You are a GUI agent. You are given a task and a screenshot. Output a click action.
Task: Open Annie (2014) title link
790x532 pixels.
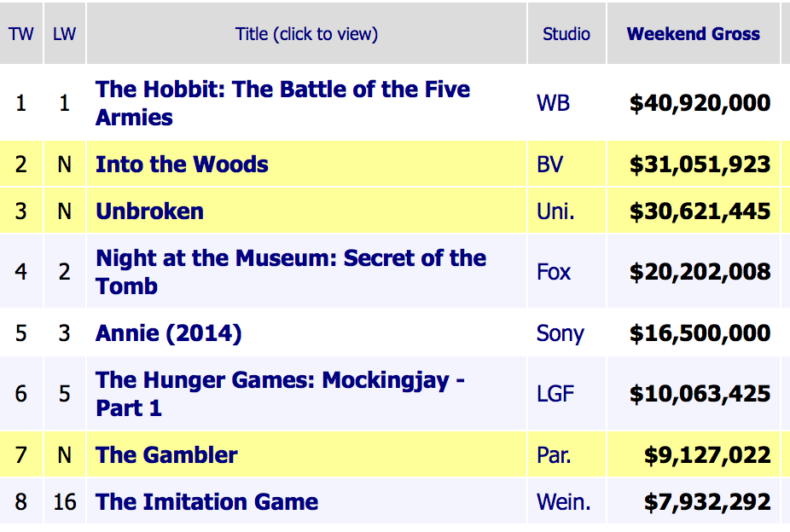(168, 333)
